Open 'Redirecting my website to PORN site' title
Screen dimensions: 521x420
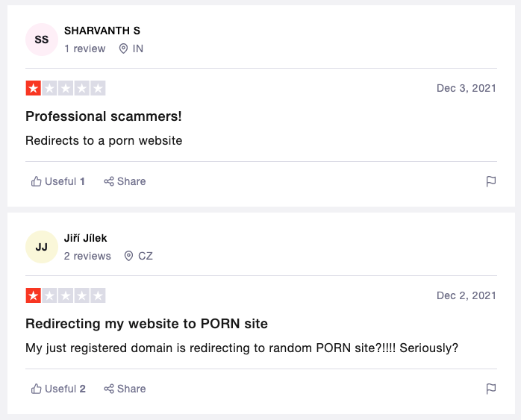coord(146,324)
